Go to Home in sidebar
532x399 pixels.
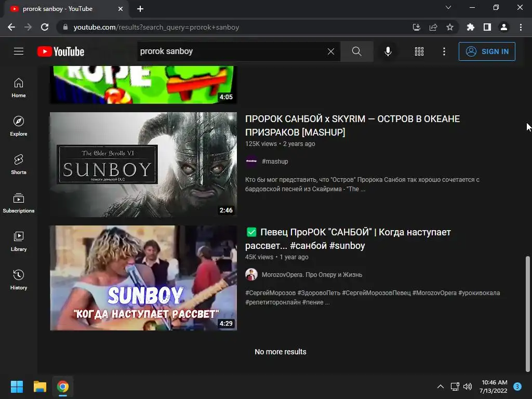click(x=19, y=88)
